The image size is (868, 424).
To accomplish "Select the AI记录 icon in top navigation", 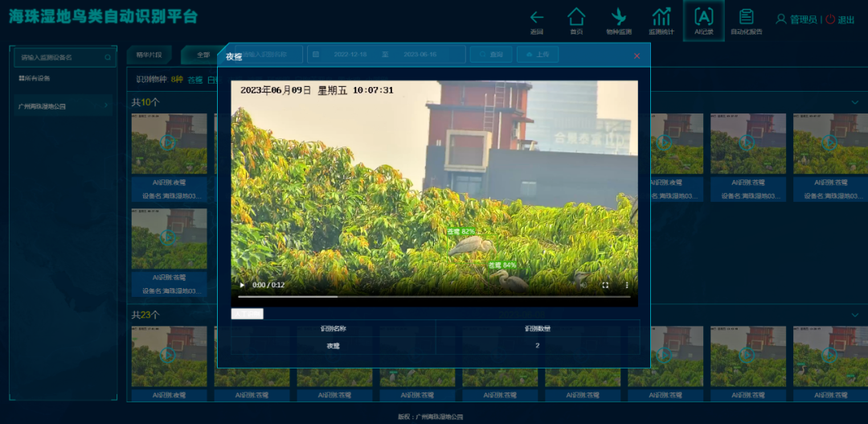I will pyautogui.click(x=703, y=17).
